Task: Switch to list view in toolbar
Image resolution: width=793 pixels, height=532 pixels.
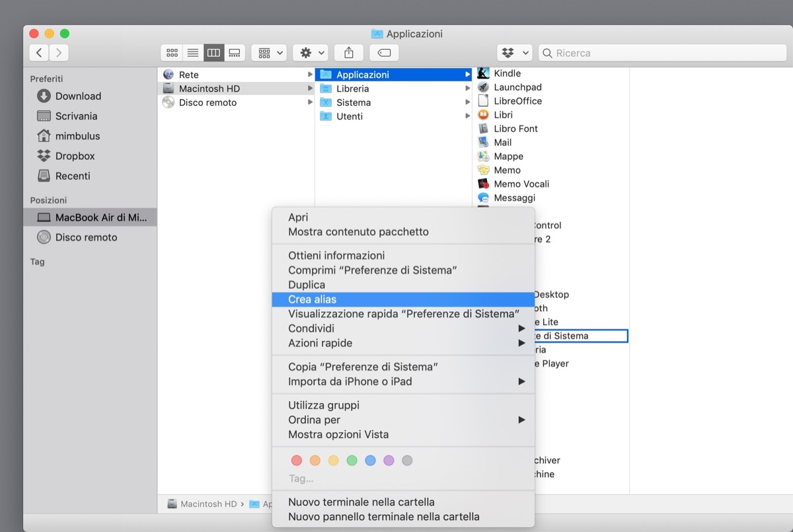Action: coord(193,53)
